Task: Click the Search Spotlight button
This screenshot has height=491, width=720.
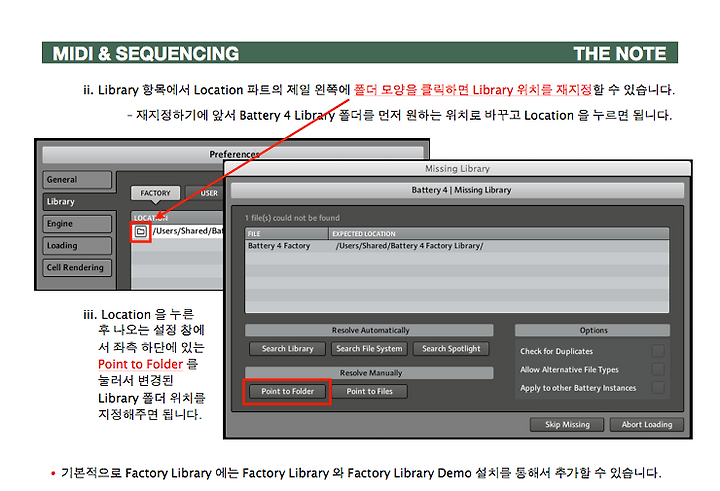Action: click(451, 349)
